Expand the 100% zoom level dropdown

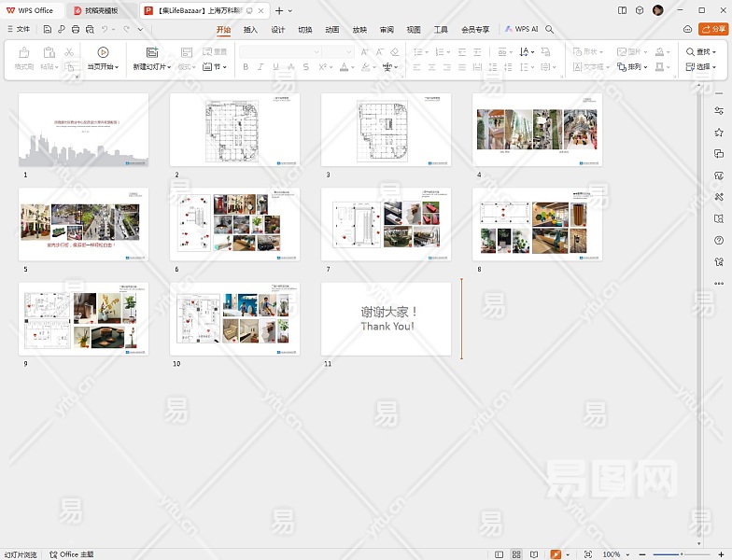tap(627, 554)
